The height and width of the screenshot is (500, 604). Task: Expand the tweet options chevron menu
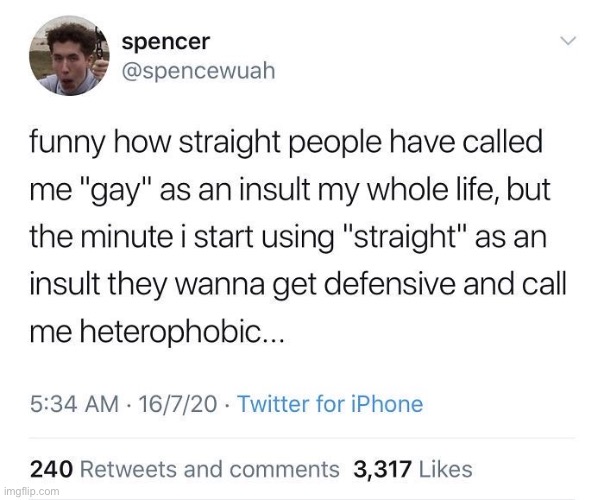[568, 40]
